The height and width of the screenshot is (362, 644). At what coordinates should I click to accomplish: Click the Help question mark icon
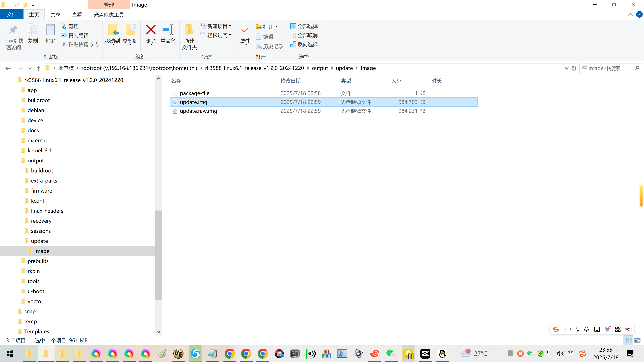click(x=639, y=14)
